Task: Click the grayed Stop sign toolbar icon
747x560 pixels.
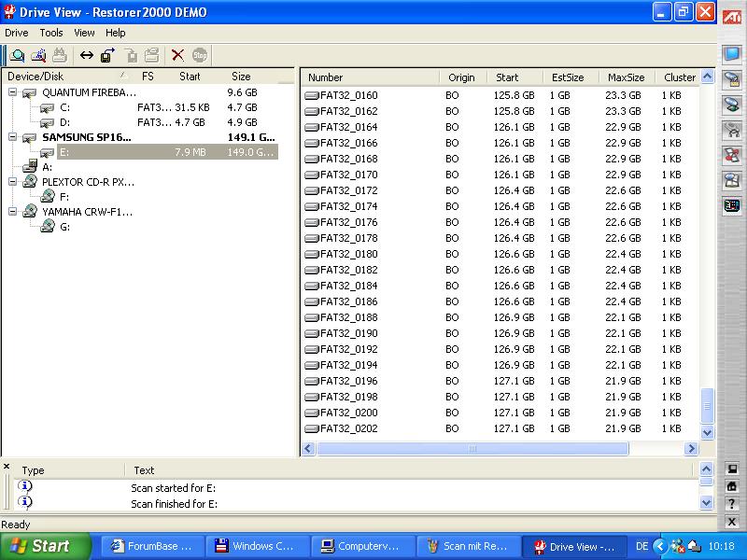Action: [200, 56]
